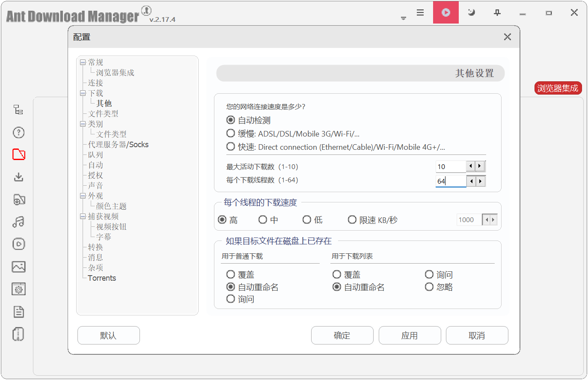Screen dimensions: 588x380
Task: Open 颜色主题 settings in tree
Action: click(111, 206)
